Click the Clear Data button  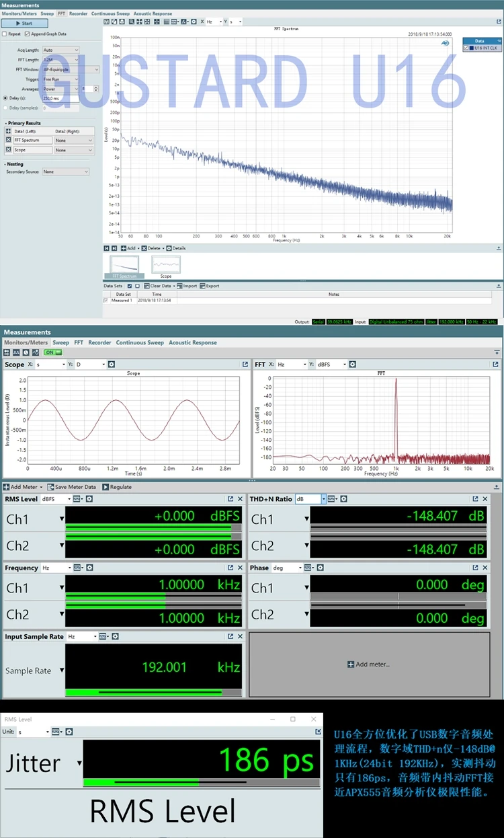159,286
